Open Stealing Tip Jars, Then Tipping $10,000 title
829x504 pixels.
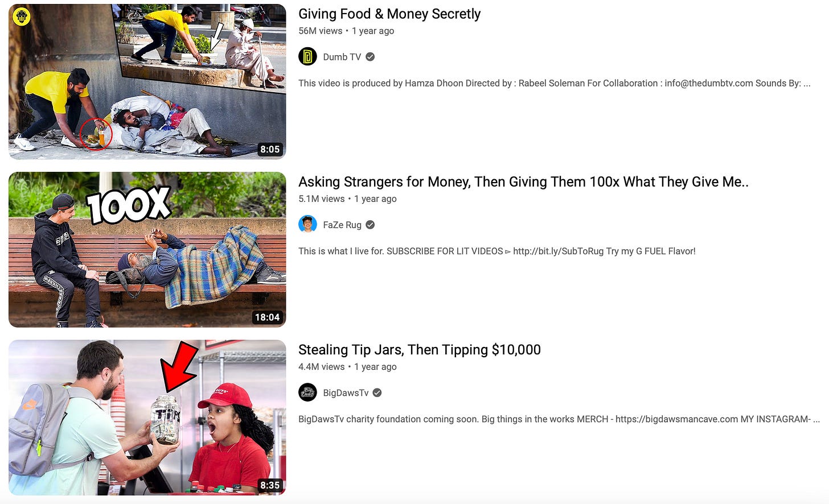(x=420, y=349)
